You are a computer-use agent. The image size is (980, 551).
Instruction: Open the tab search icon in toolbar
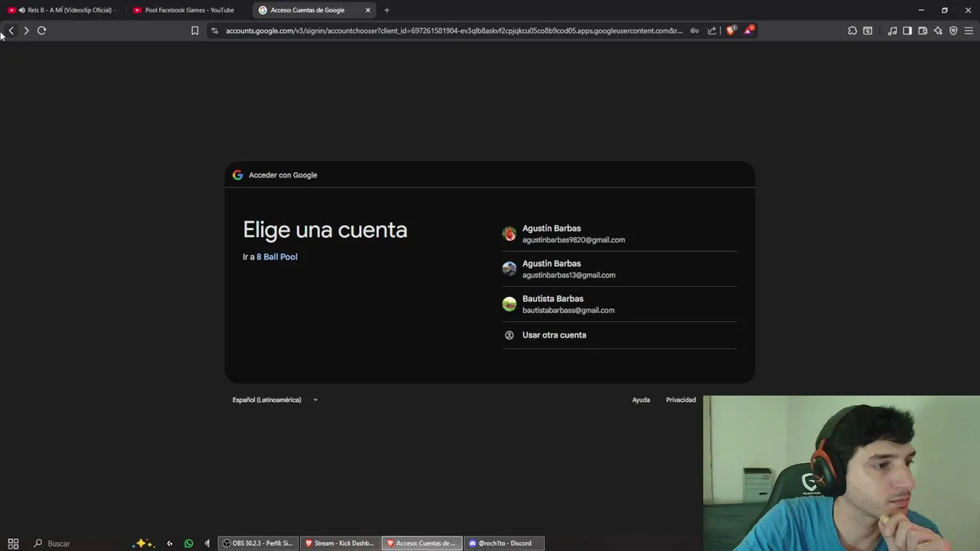(x=867, y=31)
